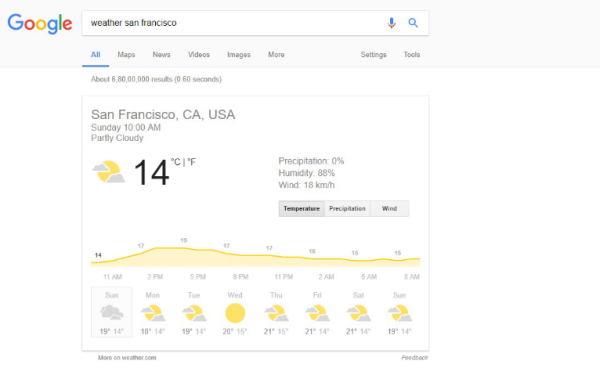
Task: Select Saturday's forecast icon
Action: click(359, 313)
